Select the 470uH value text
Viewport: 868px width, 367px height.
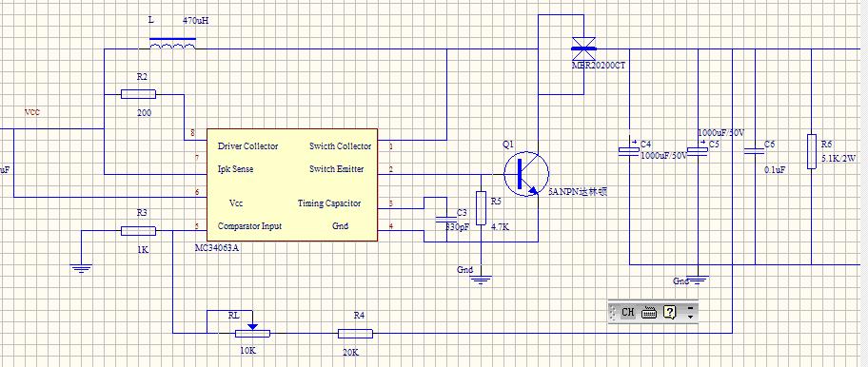196,21
